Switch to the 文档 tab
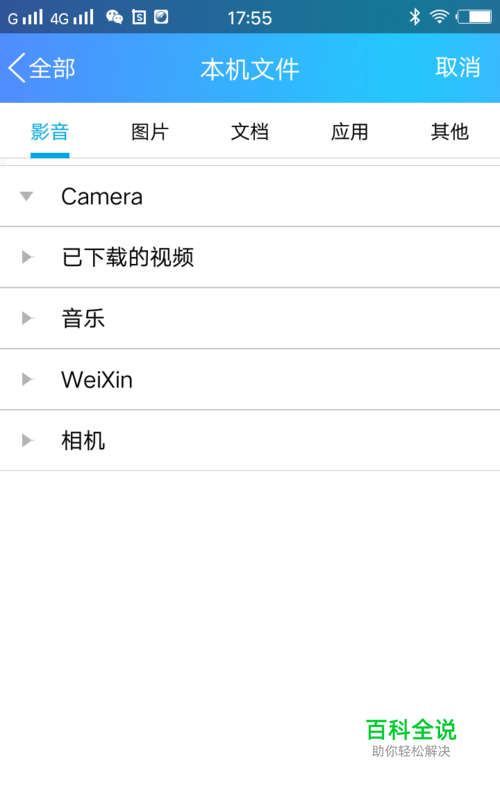The width and height of the screenshot is (500, 790). (249, 132)
